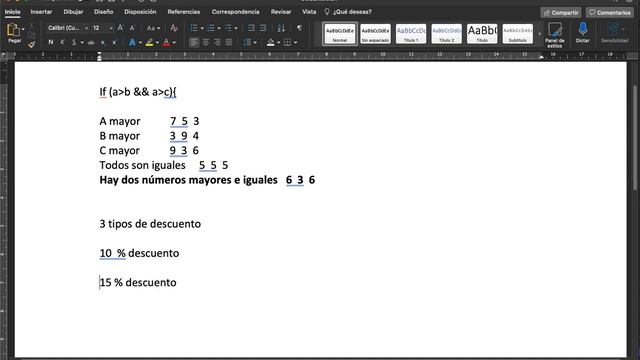Screen dimensions: 640x360
Task: Apply the Título 2 style
Action: 447,33
